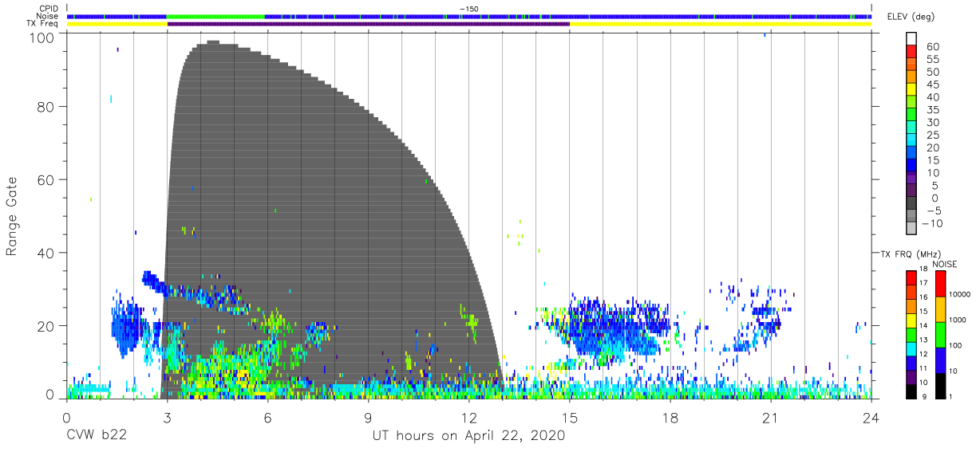This screenshot has height=452, width=980.
Task: Click the '80' tick on the Range Gate axis
Action: pos(47,106)
